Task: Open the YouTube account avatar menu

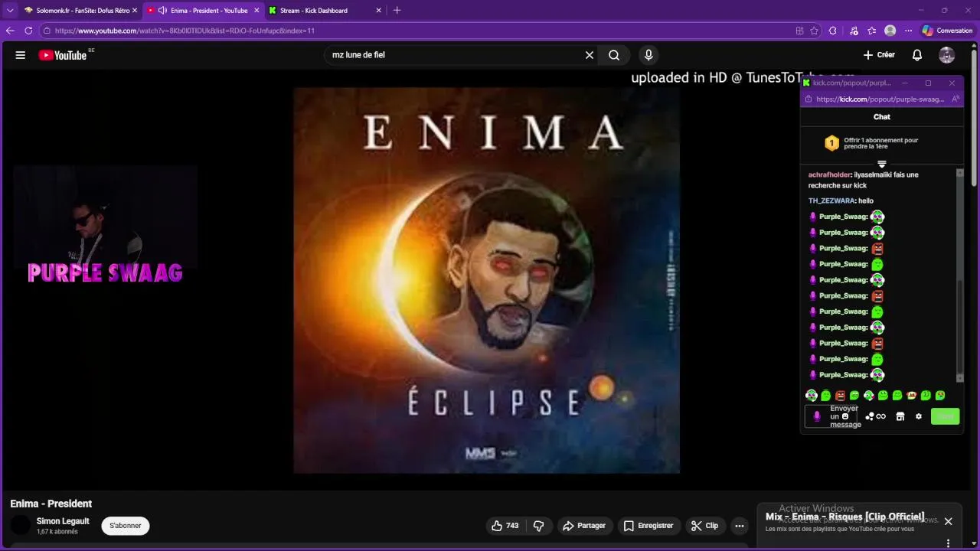Action: [947, 55]
